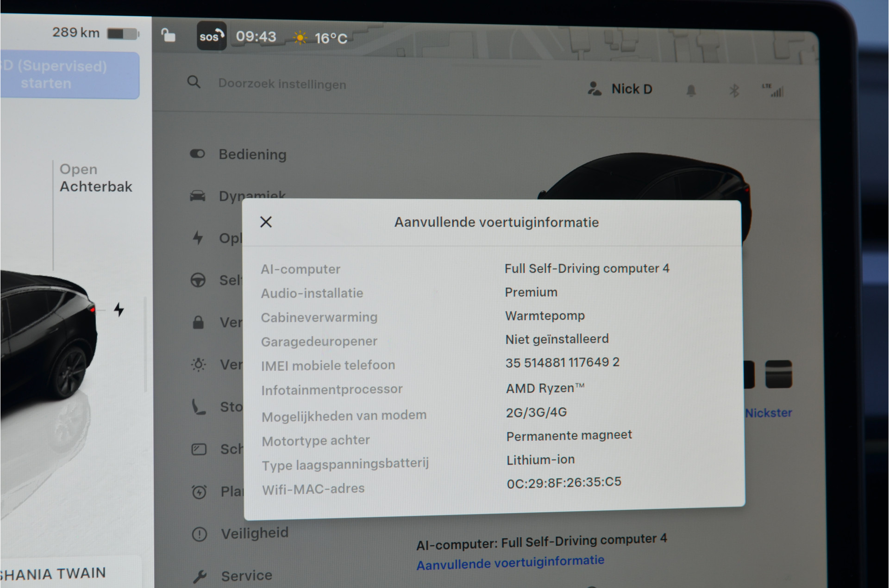Image resolution: width=889 pixels, height=588 pixels.
Task: Select the 2G/3G/4G modem value
Action: coord(536,412)
